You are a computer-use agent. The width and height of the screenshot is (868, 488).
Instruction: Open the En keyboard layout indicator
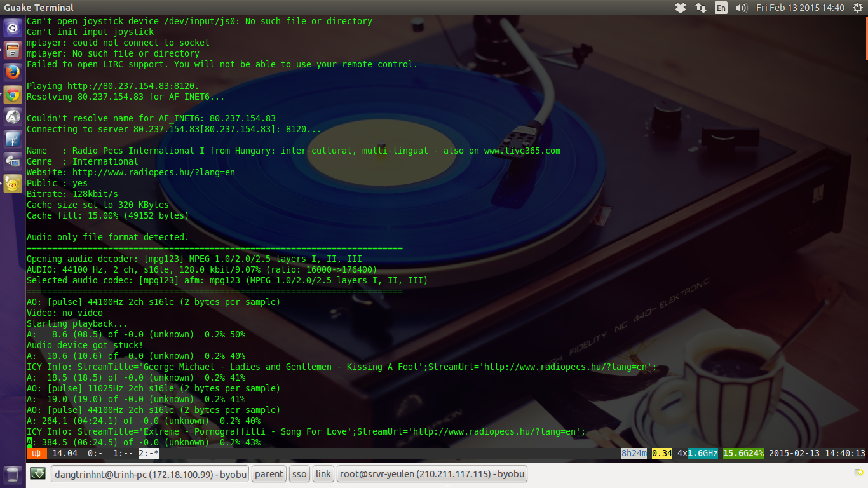pos(721,8)
